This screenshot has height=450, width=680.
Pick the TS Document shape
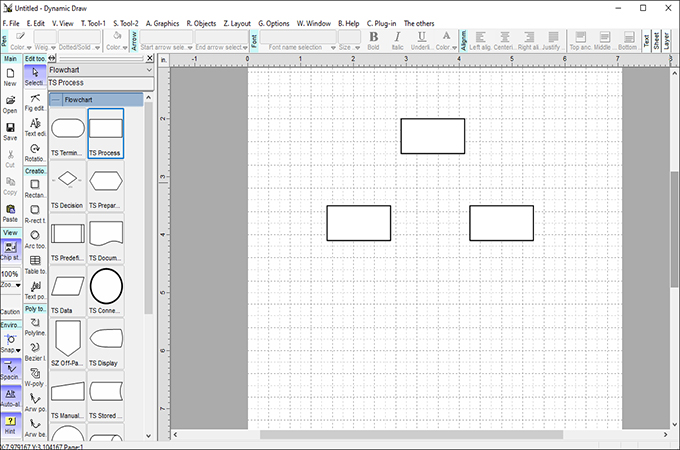pyautogui.click(x=106, y=238)
